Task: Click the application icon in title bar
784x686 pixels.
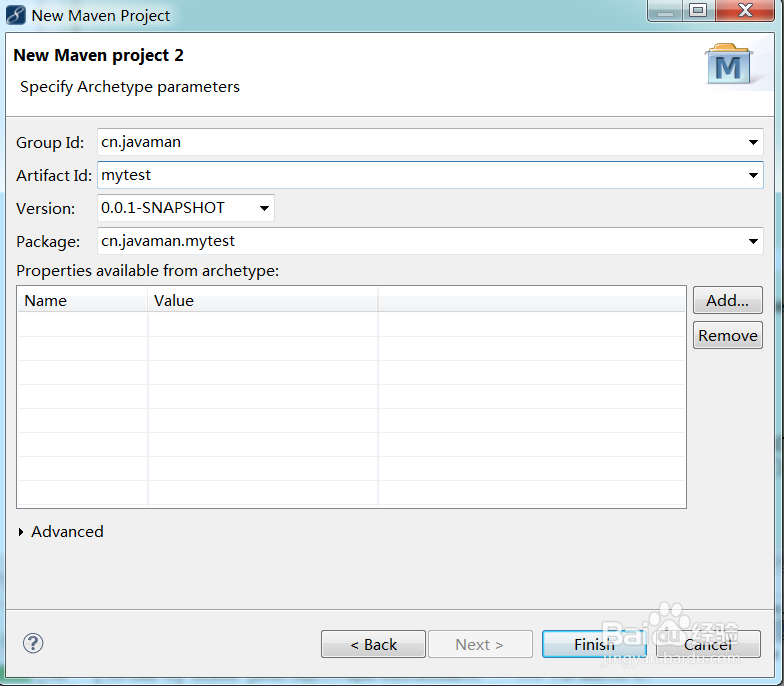Action: 16,15
